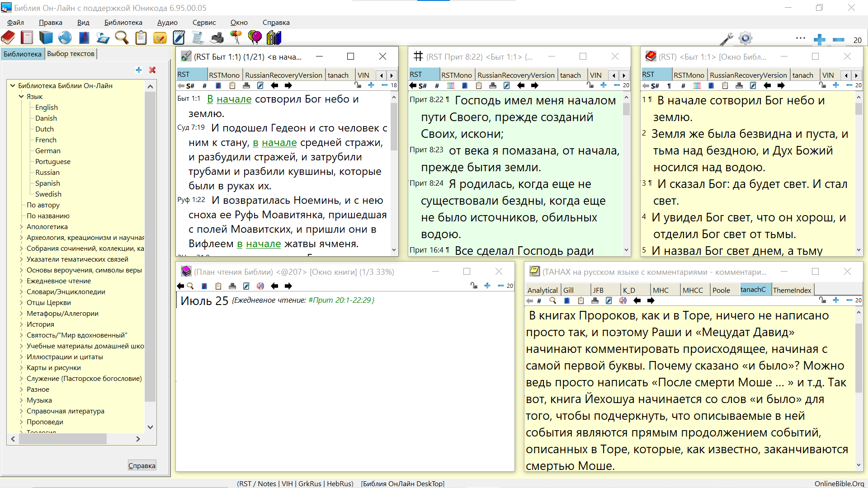Screen dimensions: 868x488
Task: Switch to the Выбор текстов tab
Action: pos(71,54)
